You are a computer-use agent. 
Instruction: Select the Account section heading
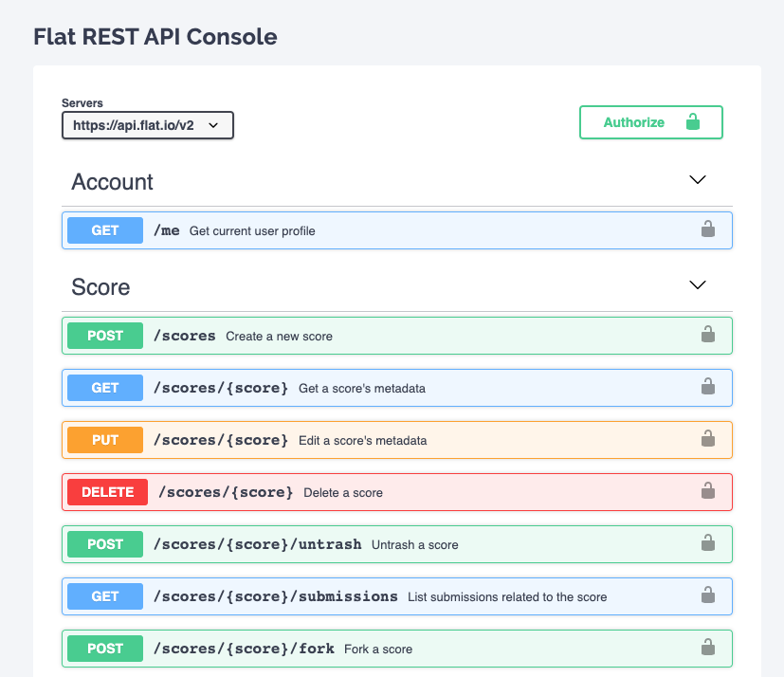click(x=112, y=181)
